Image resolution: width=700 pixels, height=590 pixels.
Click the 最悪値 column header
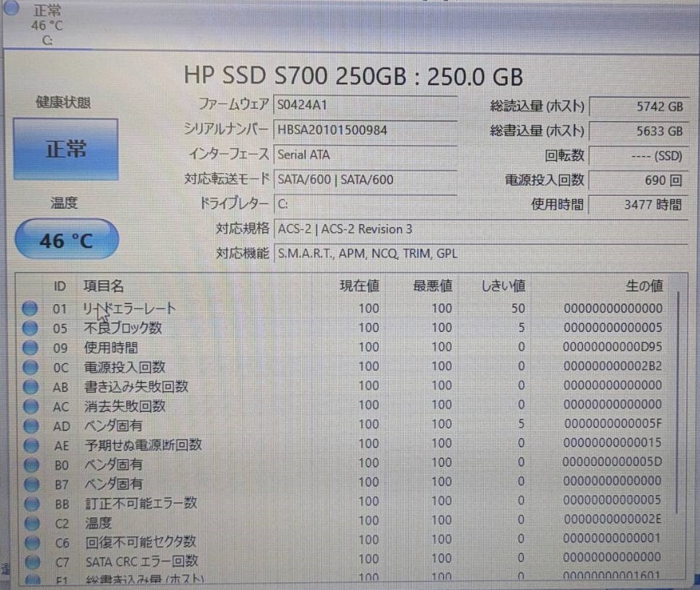(433, 286)
